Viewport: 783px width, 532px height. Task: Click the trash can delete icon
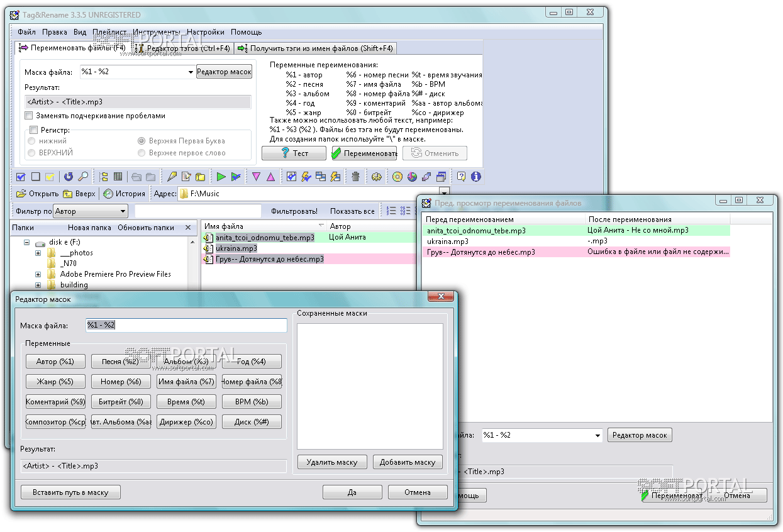(x=355, y=177)
